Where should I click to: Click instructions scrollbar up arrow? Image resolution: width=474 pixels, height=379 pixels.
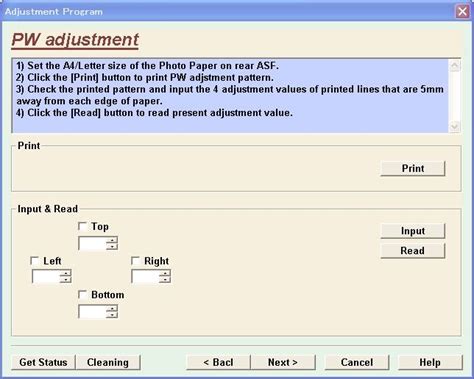coord(455,66)
